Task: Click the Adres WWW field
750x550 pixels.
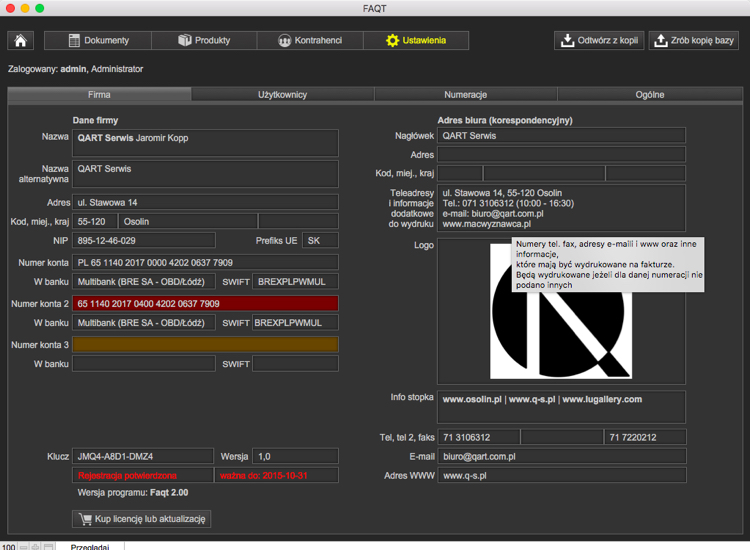Action: click(x=562, y=475)
